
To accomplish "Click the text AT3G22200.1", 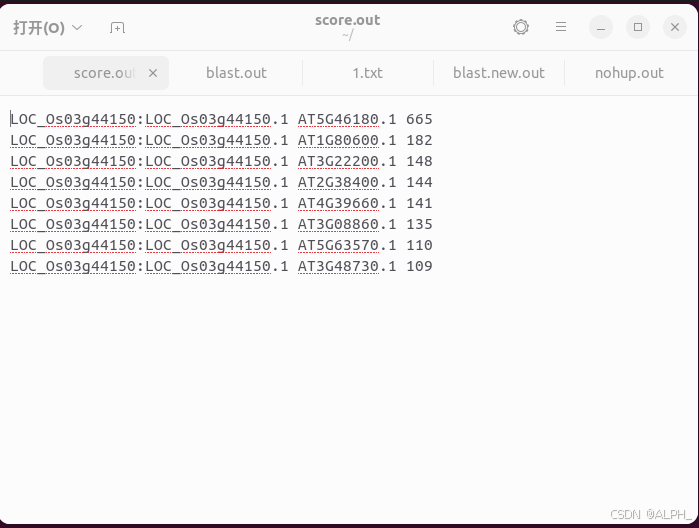I will click(347, 161).
